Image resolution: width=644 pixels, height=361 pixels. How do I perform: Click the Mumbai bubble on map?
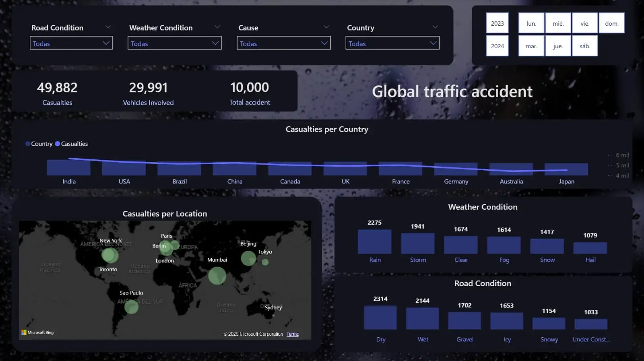(217, 276)
